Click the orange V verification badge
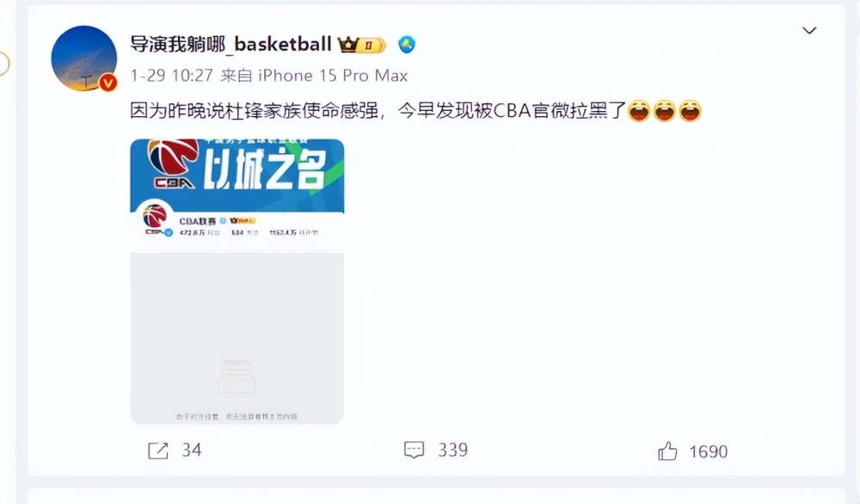Screen dimensions: 860x504 pyautogui.click(x=108, y=83)
